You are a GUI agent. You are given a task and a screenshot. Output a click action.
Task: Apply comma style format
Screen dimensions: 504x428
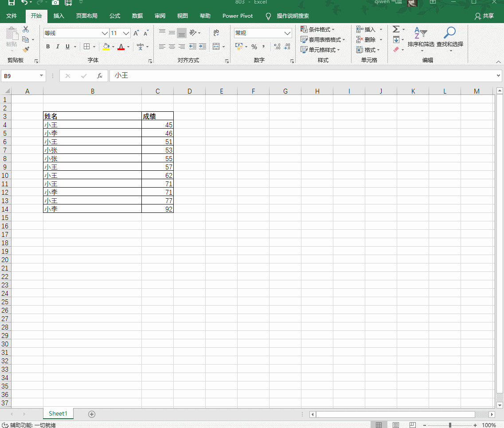264,47
